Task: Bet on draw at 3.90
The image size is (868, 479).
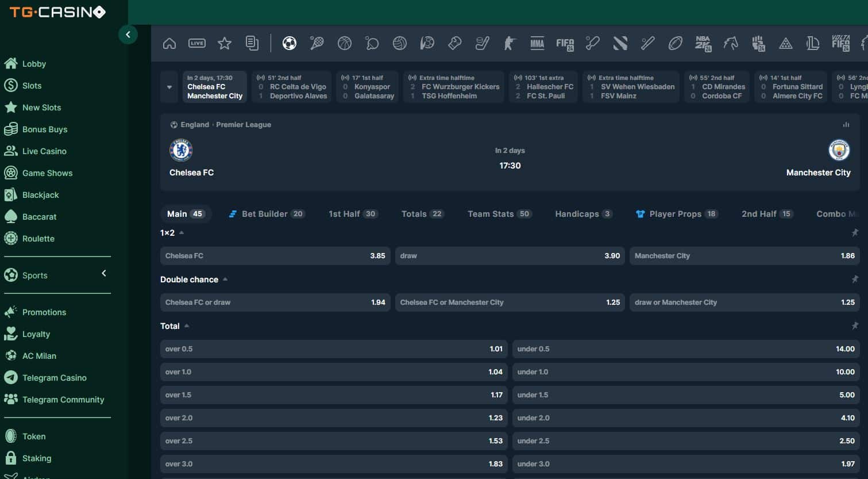Action: (510, 256)
